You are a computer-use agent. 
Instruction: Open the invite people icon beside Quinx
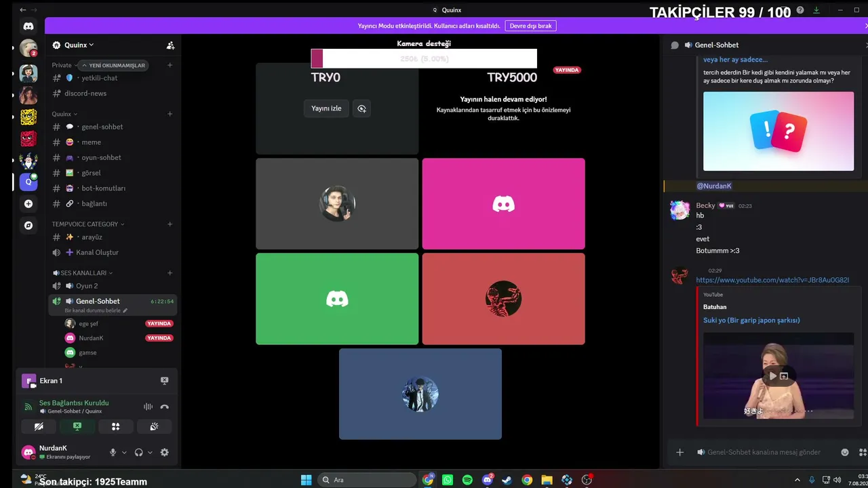click(170, 45)
